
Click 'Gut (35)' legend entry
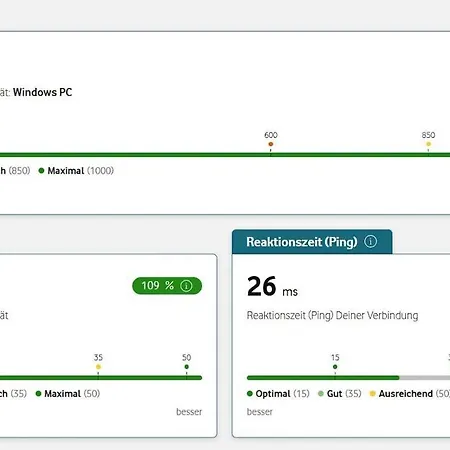[340, 394]
